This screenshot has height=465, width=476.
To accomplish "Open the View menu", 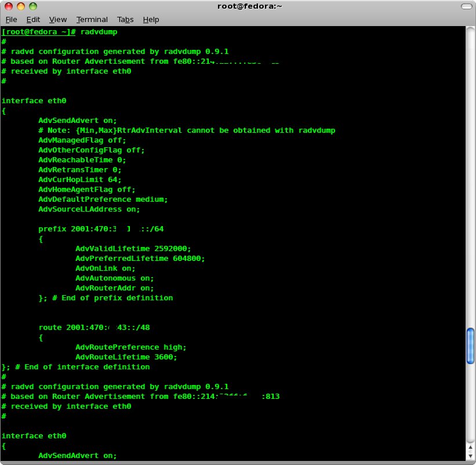I will point(58,19).
